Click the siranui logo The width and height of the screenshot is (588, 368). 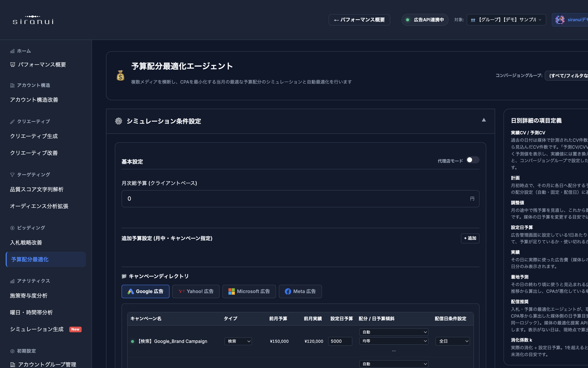33,20
